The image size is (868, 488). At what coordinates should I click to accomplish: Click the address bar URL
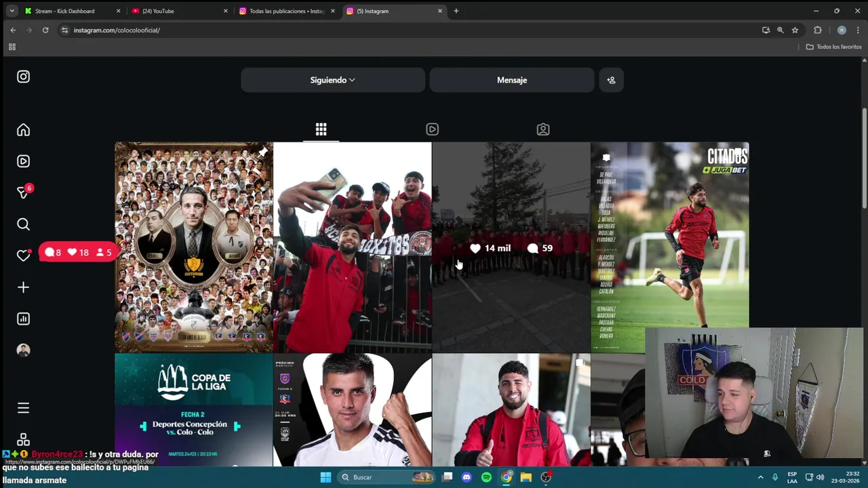[117, 30]
